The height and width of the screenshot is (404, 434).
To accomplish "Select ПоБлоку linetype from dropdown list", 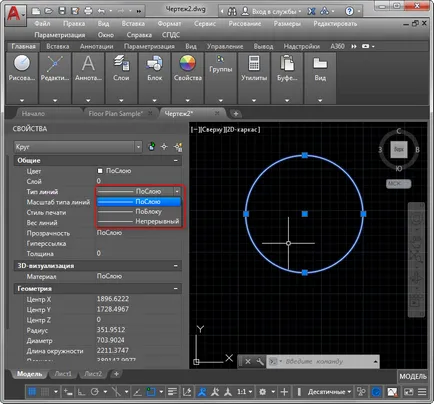I will click(x=139, y=211).
